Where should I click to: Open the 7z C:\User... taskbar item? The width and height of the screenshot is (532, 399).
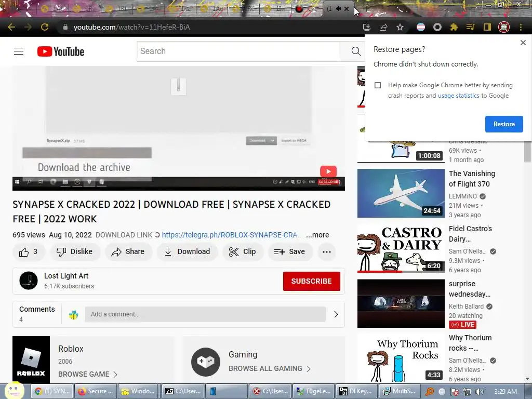183,391
